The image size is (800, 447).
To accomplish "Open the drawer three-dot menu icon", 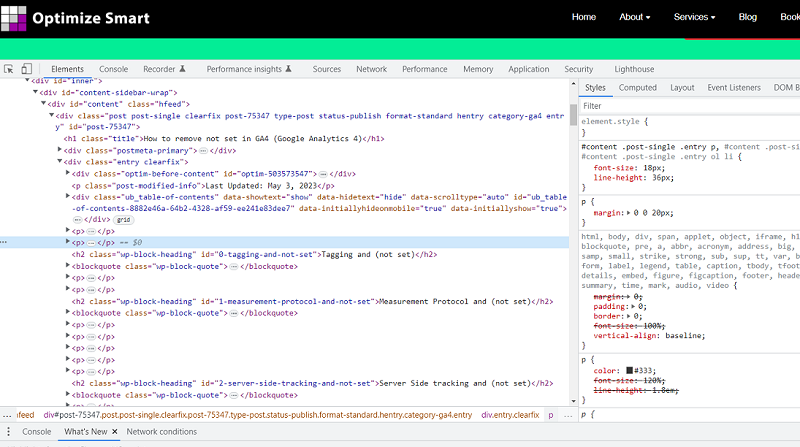I will pos(8,432).
